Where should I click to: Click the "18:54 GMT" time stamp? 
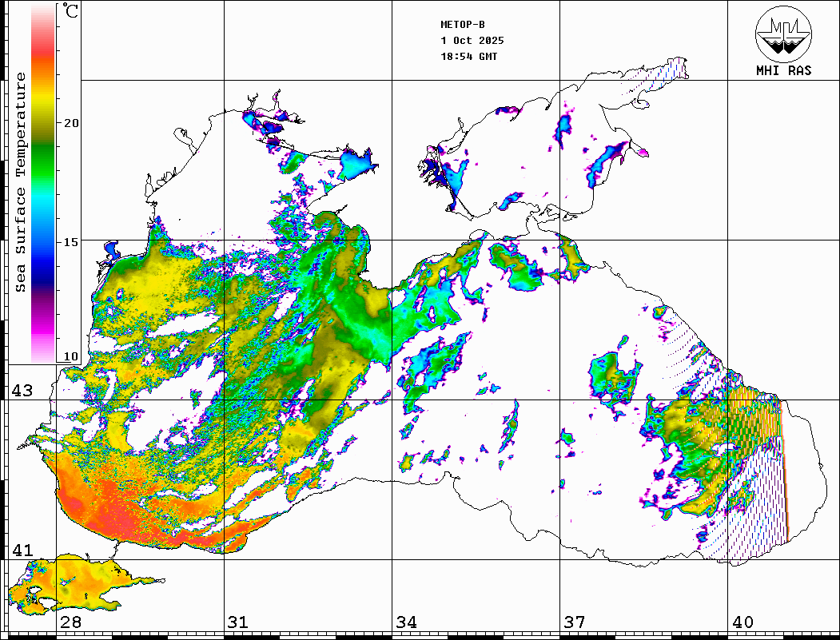469,57
